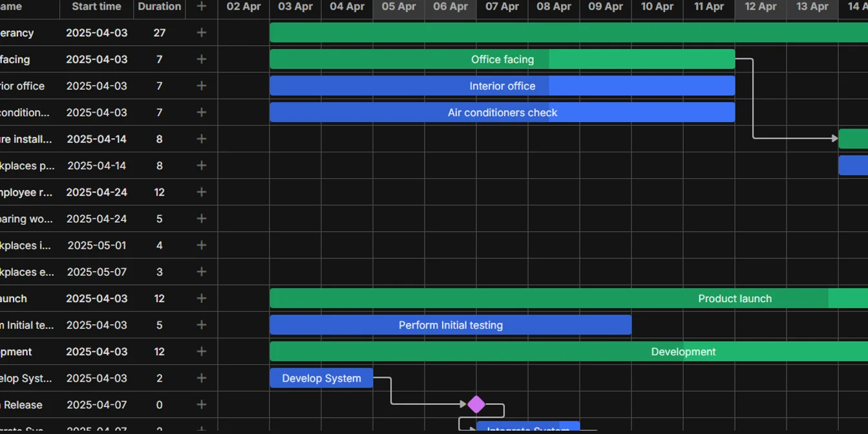Viewport: 868px width, 434px height.
Task: Select the Integrate System task bar
Action: (x=528, y=427)
